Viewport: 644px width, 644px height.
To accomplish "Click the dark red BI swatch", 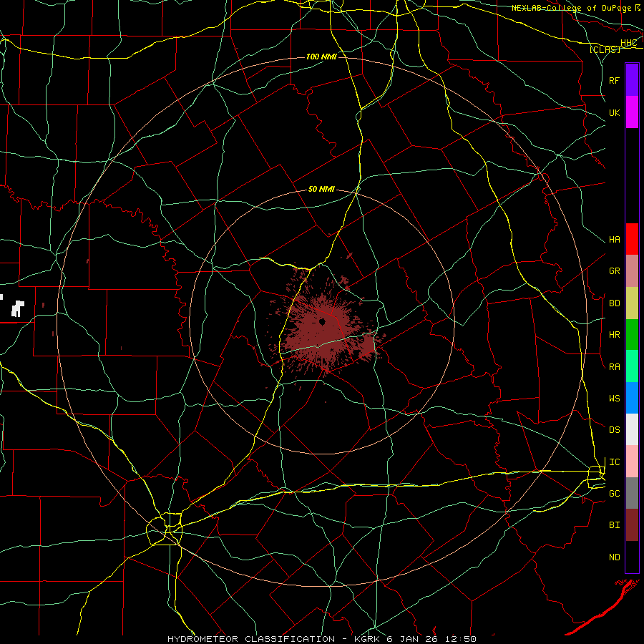I will pos(632,525).
